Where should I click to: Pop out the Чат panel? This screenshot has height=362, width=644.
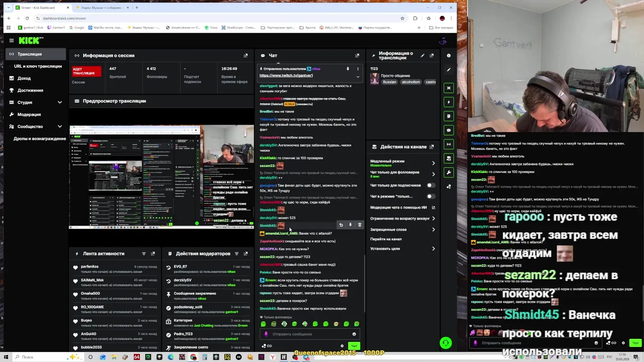coord(357,55)
